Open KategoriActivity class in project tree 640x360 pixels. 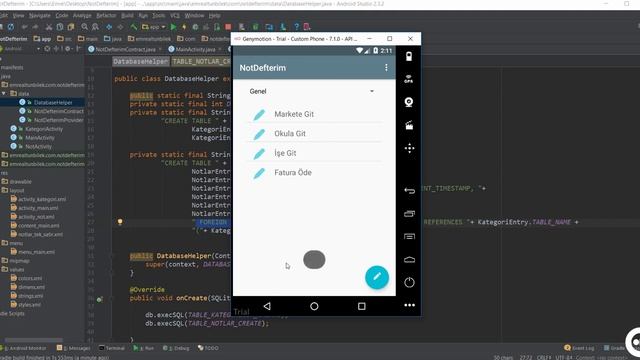coord(44,129)
